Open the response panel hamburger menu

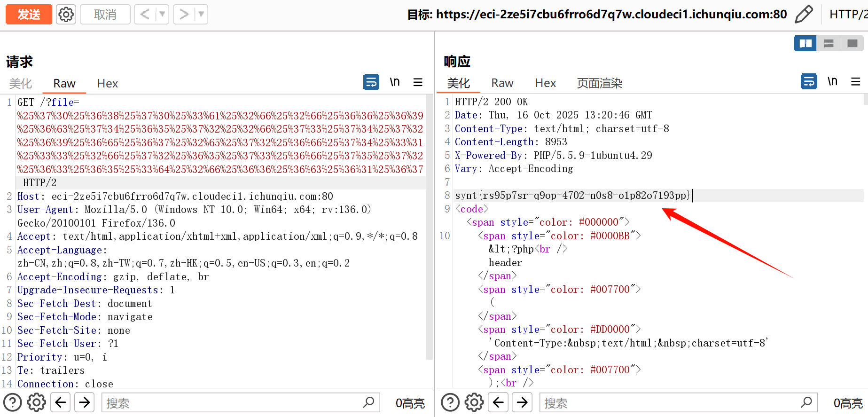click(856, 82)
